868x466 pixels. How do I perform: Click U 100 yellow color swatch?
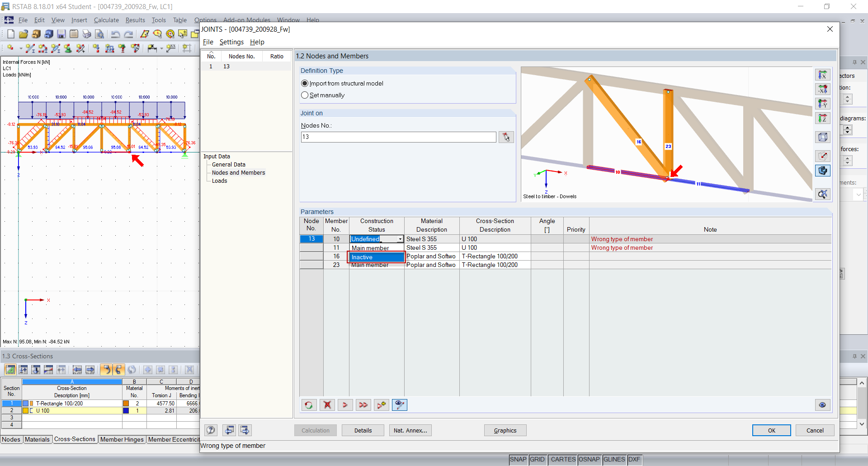[x=26, y=411]
